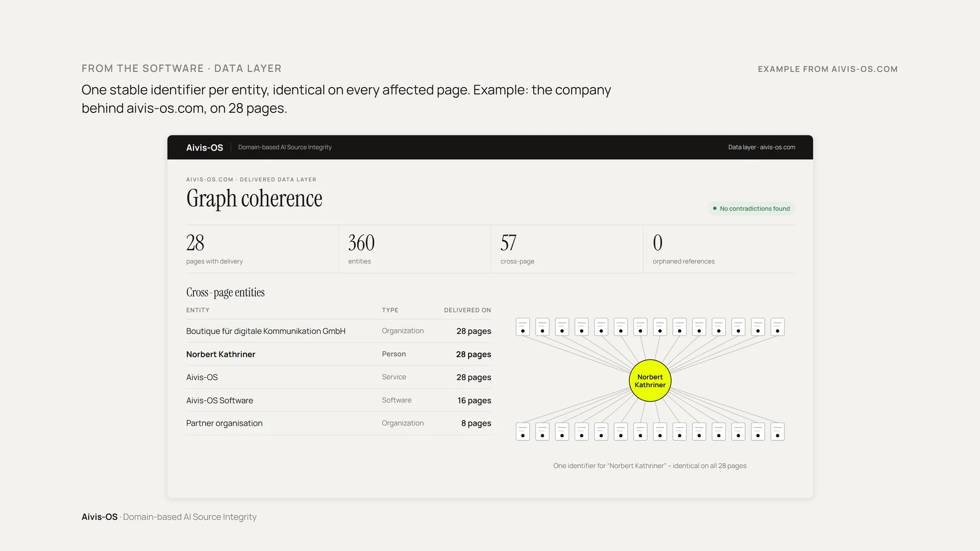Click the top-right page icon in the graph
This screenshot has width=980, height=551.
777,327
